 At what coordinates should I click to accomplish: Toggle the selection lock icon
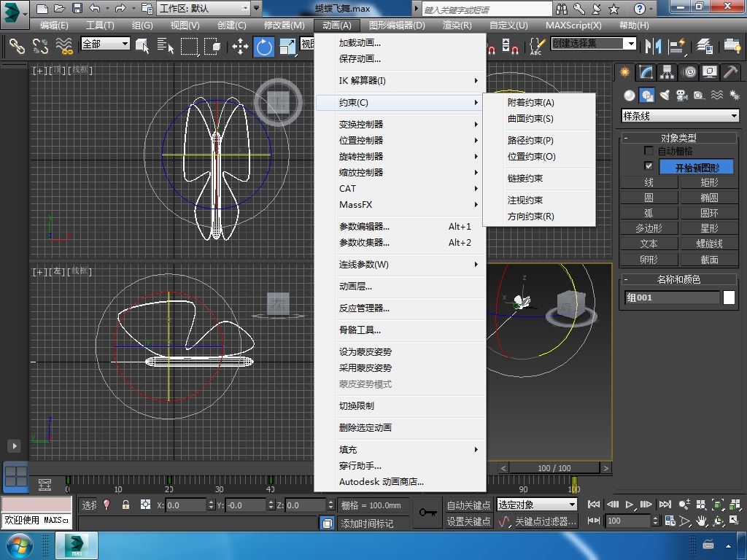pyautogui.click(x=125, y=505)
